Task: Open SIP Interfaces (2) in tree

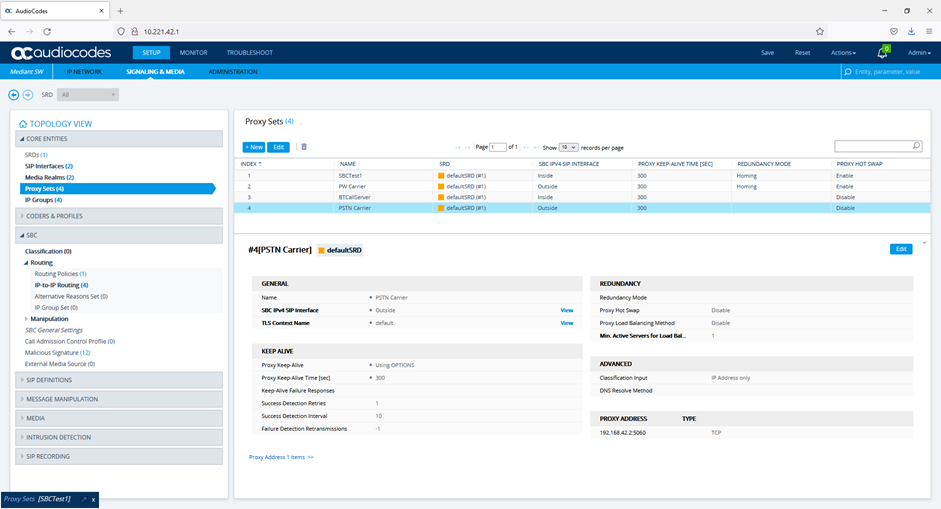Action: coord(49,166)
